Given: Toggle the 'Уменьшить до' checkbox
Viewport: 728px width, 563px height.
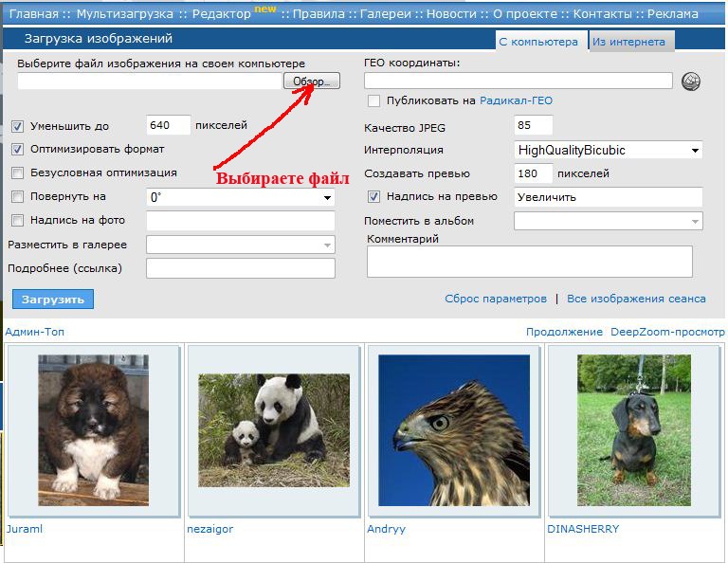Looking at the screenshot, I should pos(17,126).
